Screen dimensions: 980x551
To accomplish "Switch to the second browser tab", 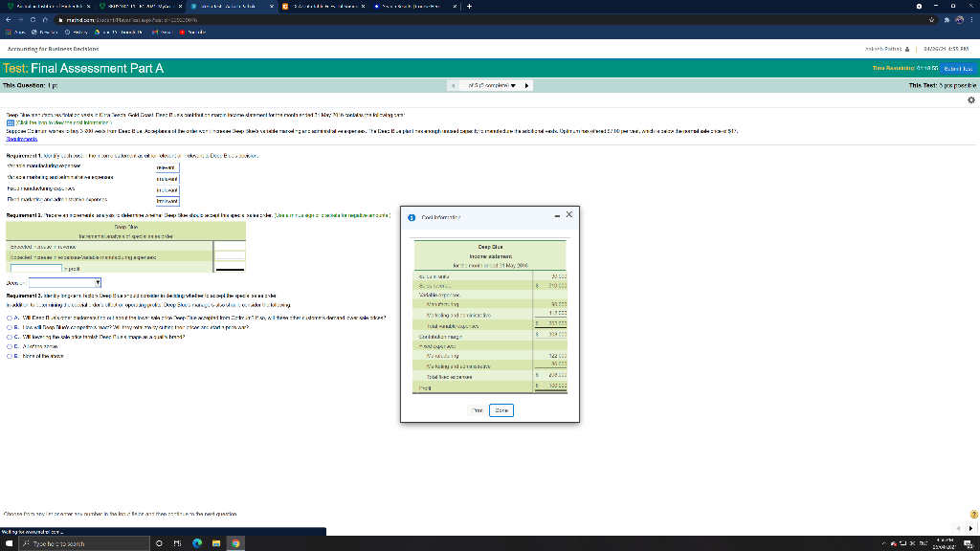I will (140, 7).
